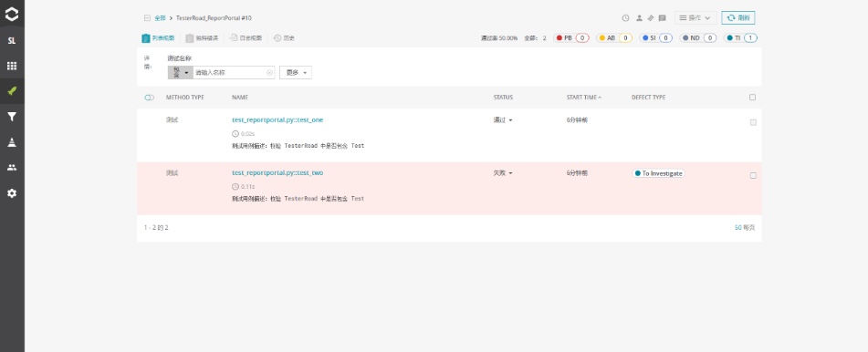This screenshot has height=352, width=868.
Task: Switch to the unique errors tab
Action: click(202, 38)
